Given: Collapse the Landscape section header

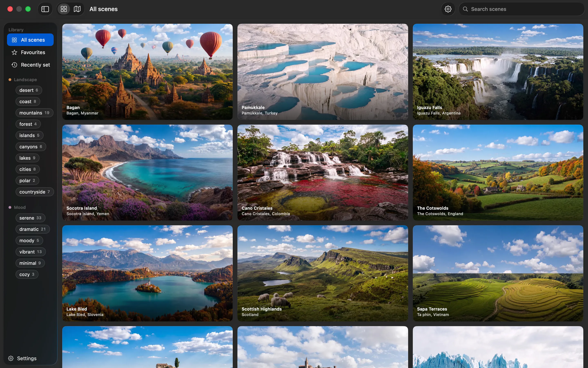Looking at the screenshot, I should pyautogui.click(x=25, y=80).
